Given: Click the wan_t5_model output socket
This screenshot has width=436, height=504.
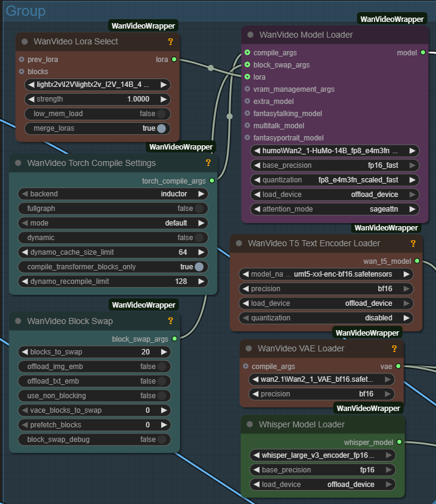Looking at the screenshot, I should 417,261.
